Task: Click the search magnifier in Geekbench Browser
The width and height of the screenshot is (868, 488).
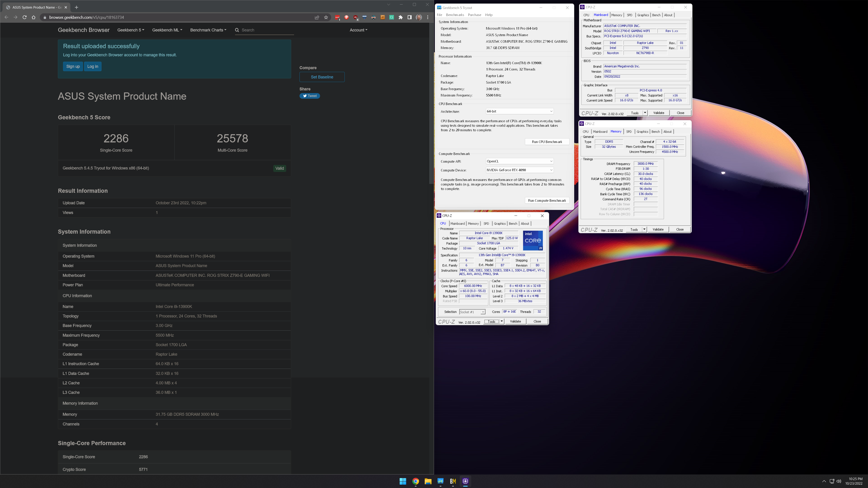Action: pyautogui.click(x=237, y=30)
